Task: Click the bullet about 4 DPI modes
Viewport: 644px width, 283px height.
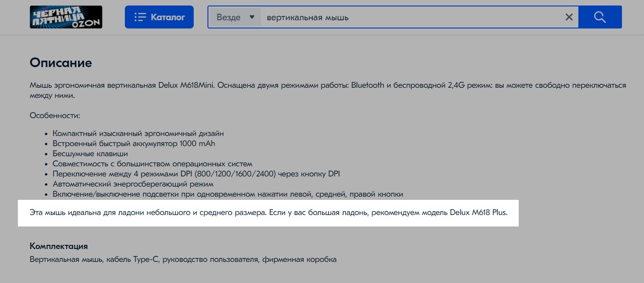Action: [196, 174]
